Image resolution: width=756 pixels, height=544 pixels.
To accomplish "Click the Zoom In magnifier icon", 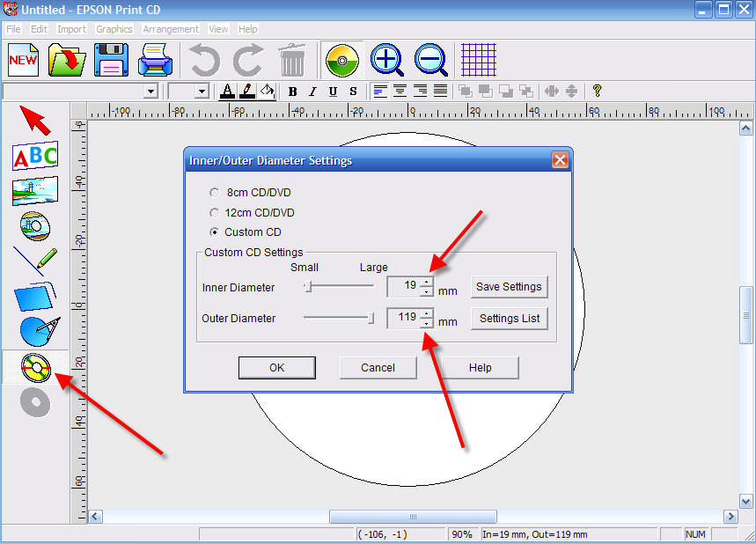I will [387, 60].
